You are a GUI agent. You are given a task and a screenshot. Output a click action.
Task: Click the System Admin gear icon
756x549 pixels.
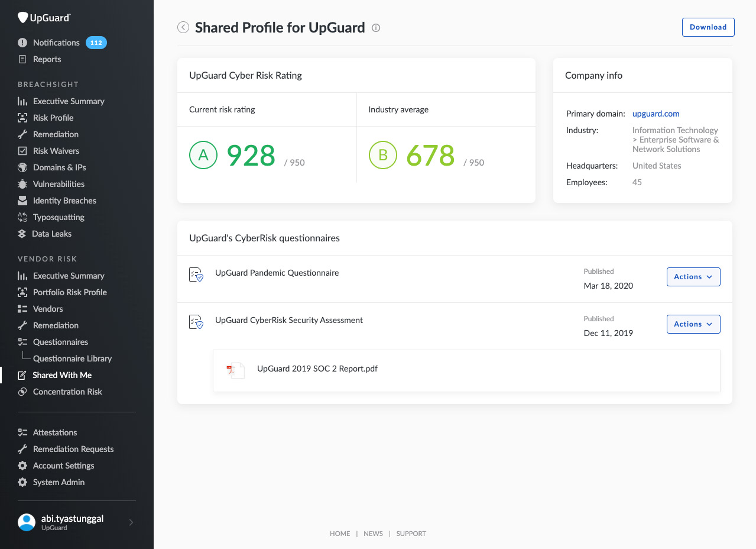coord(22,482)
